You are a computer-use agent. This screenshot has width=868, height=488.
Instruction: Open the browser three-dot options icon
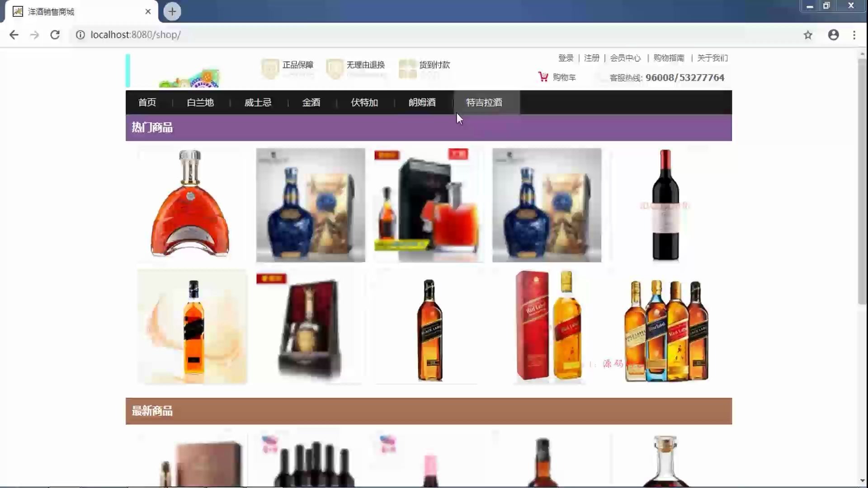pos(854,35)
